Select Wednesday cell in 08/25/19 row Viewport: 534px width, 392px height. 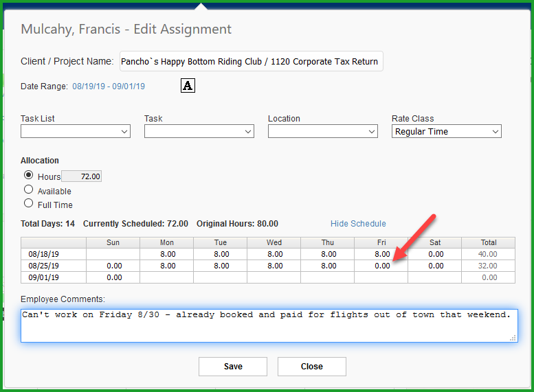click(274, 266)
